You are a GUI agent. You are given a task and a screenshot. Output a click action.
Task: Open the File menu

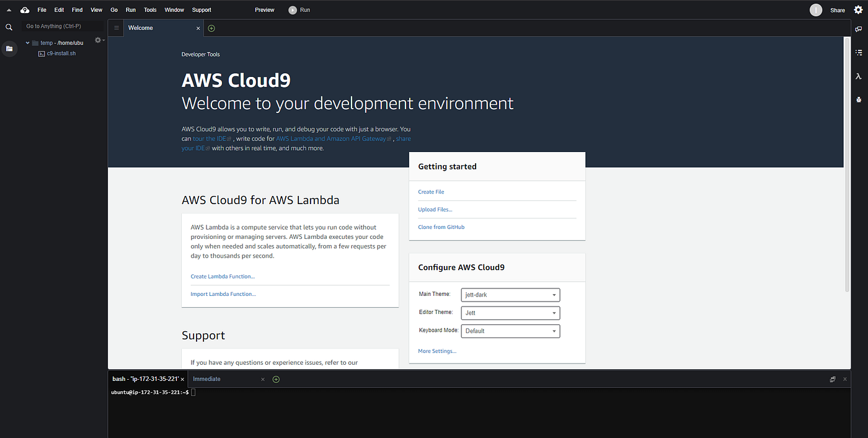point(42,10)
